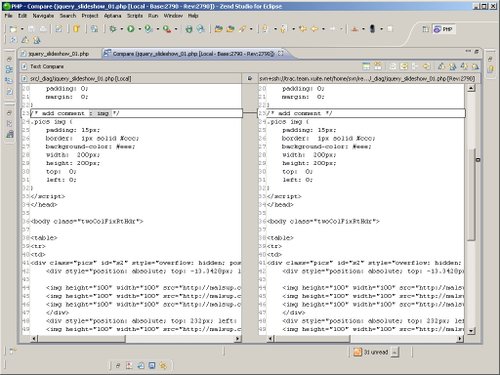Expand the Profile dropdown arrow
The image size is (500, 375).
158,29
